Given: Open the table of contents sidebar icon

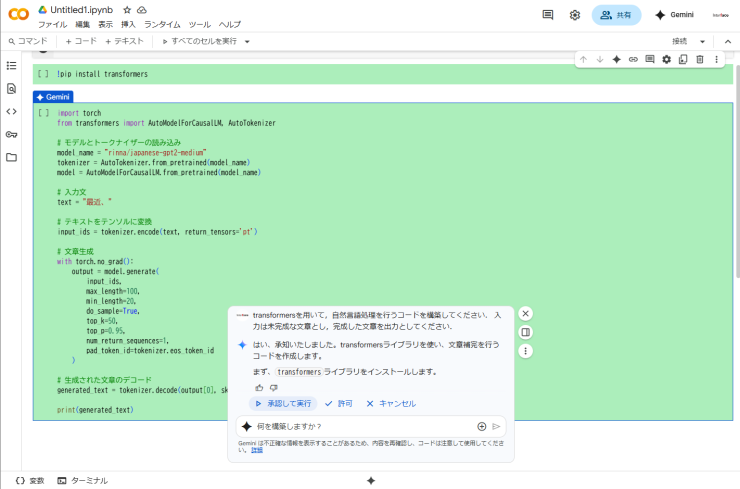Looking at the screenshot, I should 11,66.
